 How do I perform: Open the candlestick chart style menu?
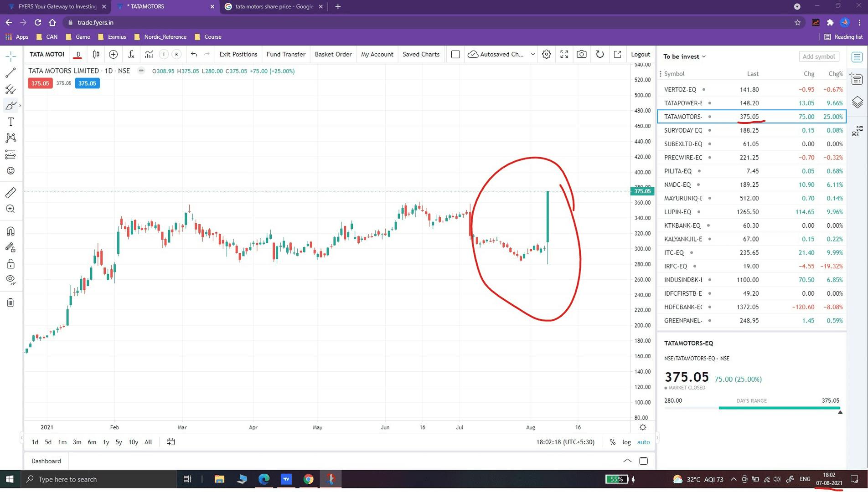96,54
